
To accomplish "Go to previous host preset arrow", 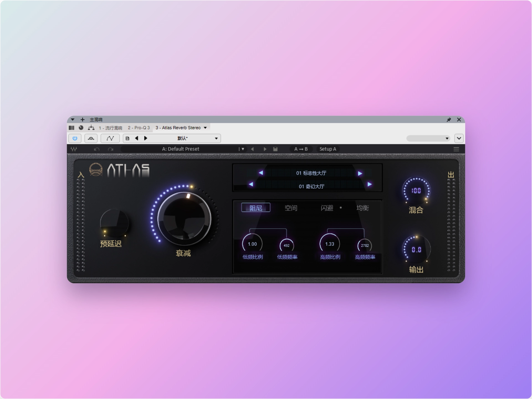I will 136,138.
